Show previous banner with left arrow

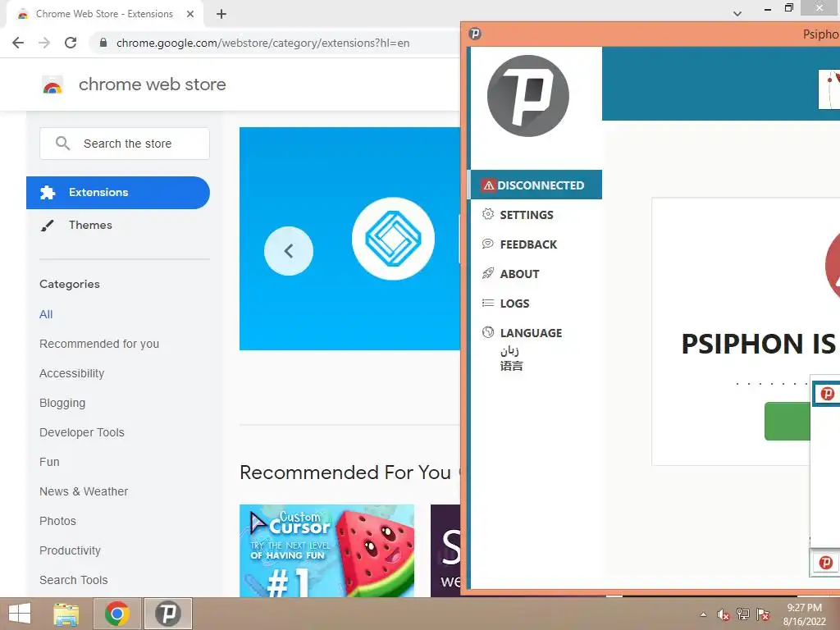(x=289, y=251)
